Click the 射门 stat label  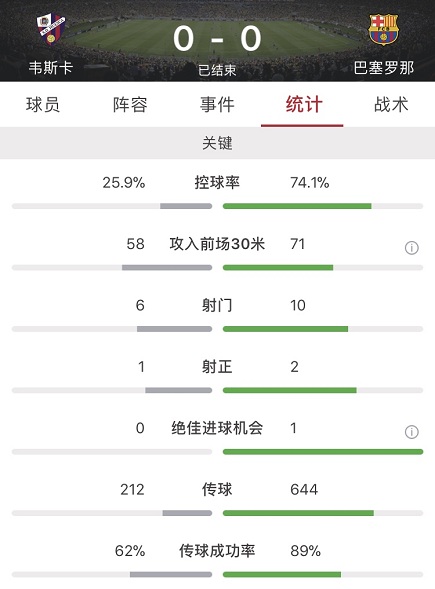217,305
